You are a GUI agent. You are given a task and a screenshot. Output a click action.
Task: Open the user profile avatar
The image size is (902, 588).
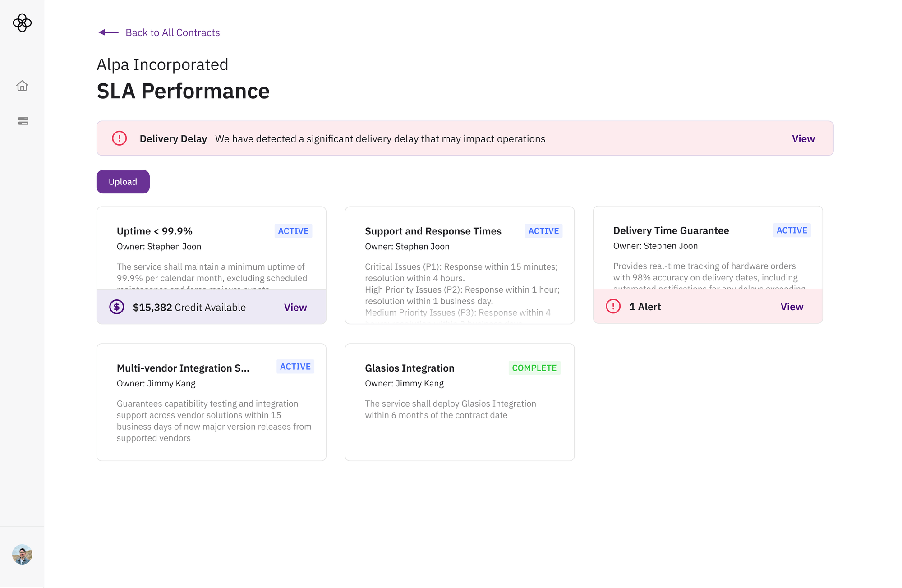pyautogui.click(x=22, y=555)
